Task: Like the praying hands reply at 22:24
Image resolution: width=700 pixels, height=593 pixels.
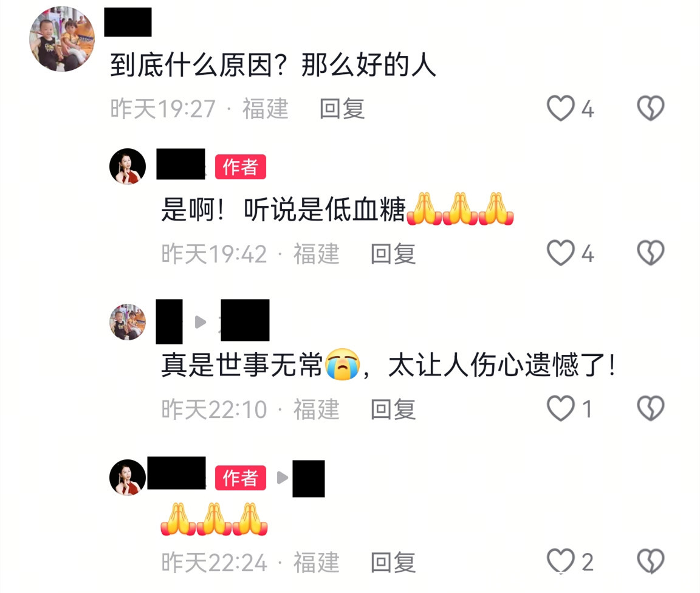Action: pos(561,561)
